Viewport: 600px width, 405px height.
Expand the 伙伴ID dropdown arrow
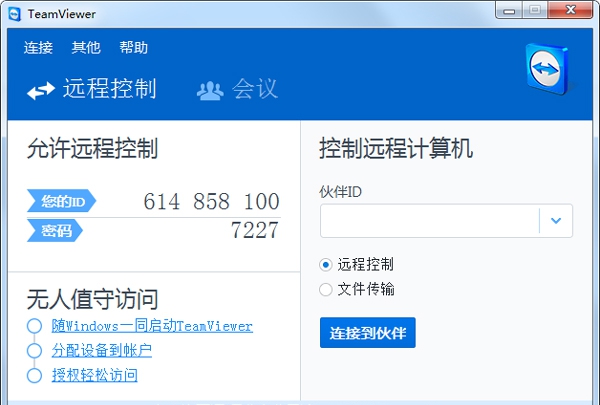coord(556,220)
